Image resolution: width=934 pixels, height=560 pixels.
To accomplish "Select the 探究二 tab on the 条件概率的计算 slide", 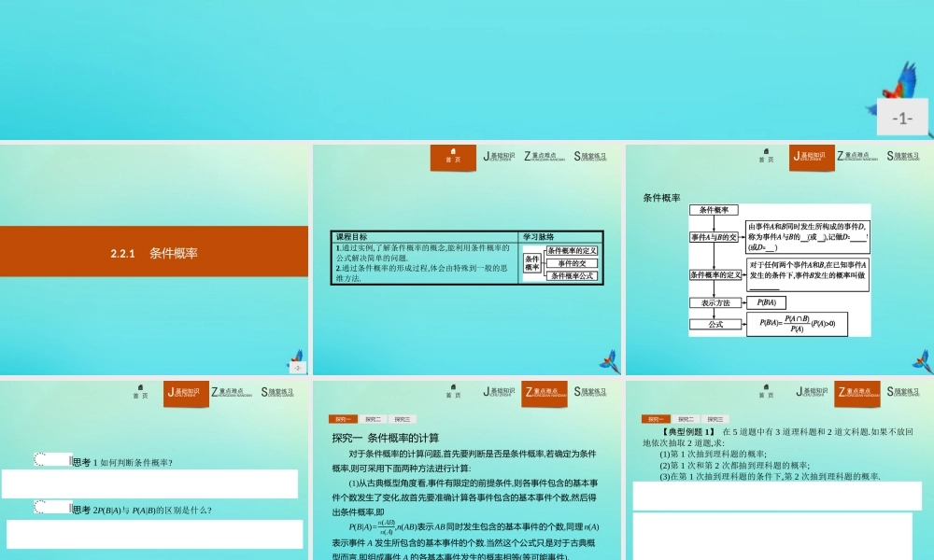I will coord(373,419).
